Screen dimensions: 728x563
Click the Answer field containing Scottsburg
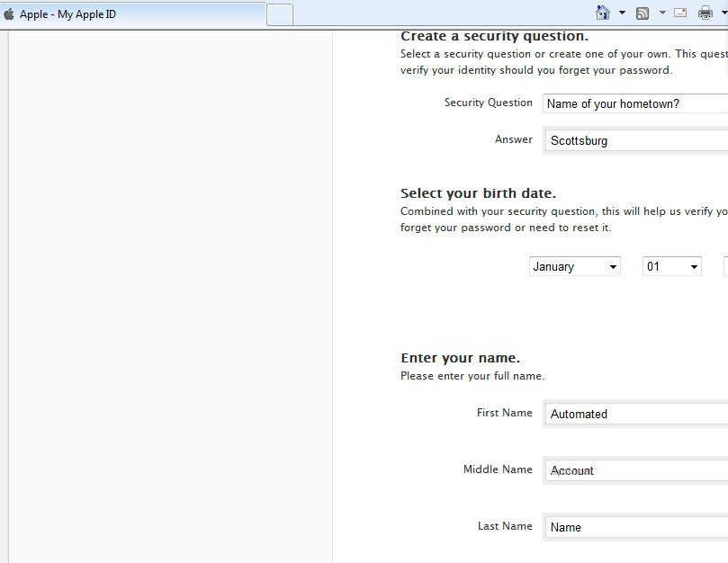click(636, 140)
